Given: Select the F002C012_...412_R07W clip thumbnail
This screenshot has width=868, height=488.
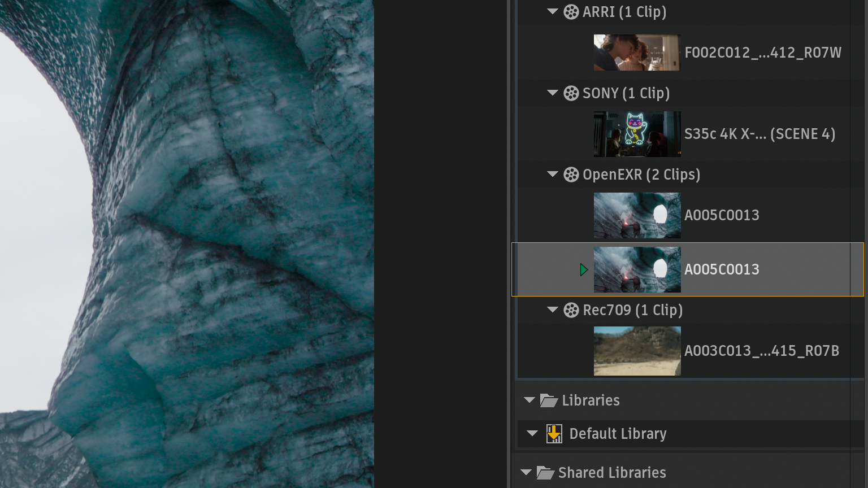Looking at the screenshot, I should point(637,53).
